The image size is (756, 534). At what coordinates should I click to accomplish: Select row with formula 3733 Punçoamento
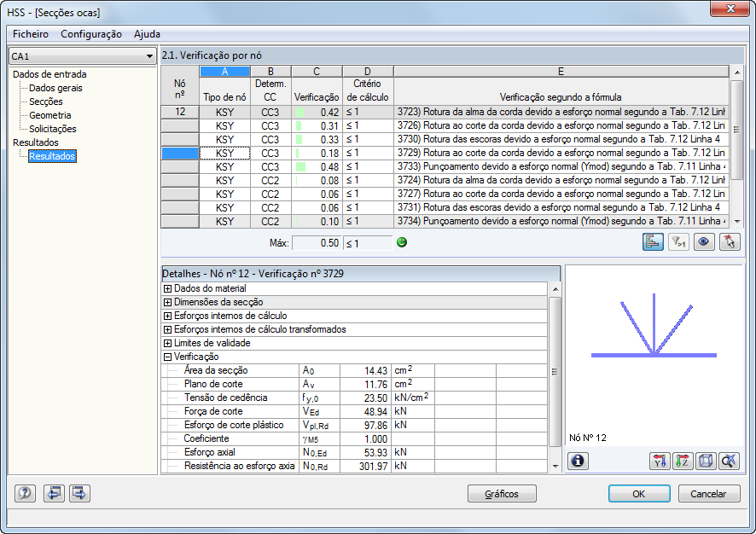click(x=445, y=166)
